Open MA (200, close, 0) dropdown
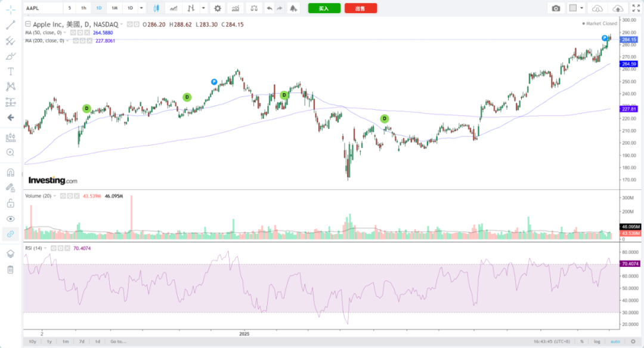 (x=67, y=41)
